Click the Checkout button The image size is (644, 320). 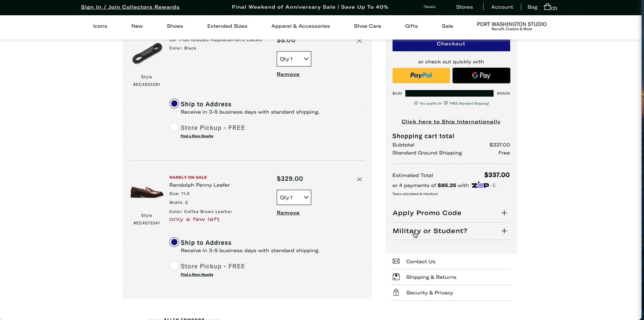tap(451, 44)
